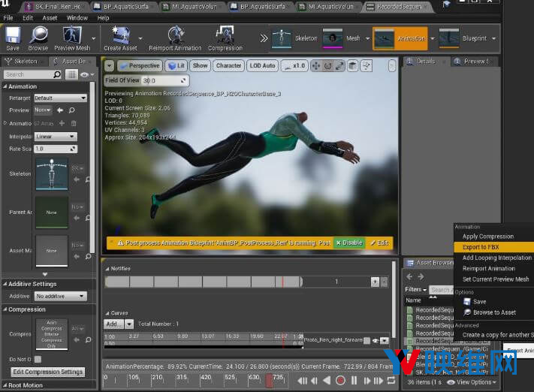Screen dimensions: 534x392
Task: Expand the Root Motion section
Action: (x=5, y=385)
